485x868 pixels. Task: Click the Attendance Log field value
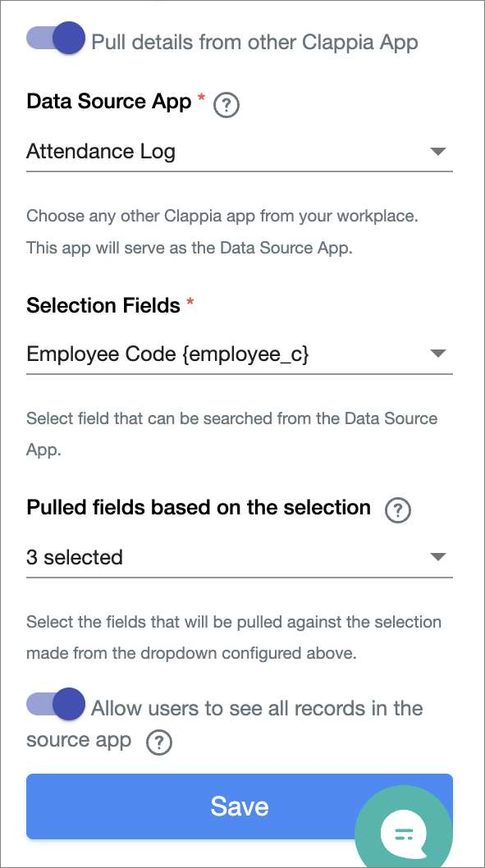click(x=100, y=151)
